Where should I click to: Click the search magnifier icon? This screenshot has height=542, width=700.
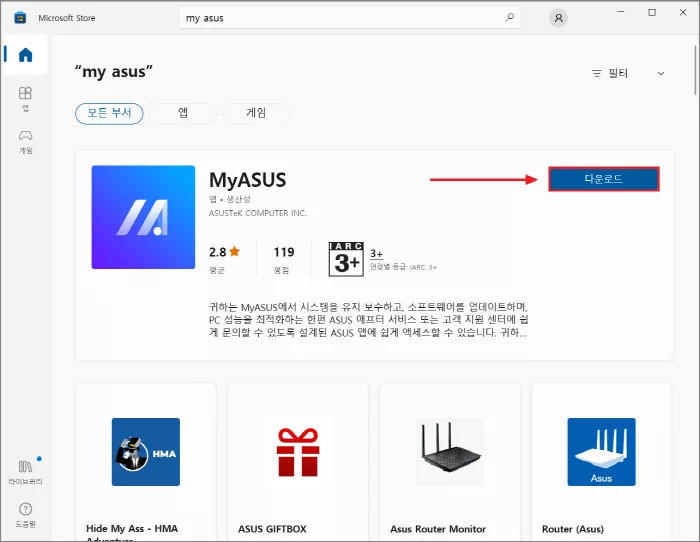pos(509,17)
